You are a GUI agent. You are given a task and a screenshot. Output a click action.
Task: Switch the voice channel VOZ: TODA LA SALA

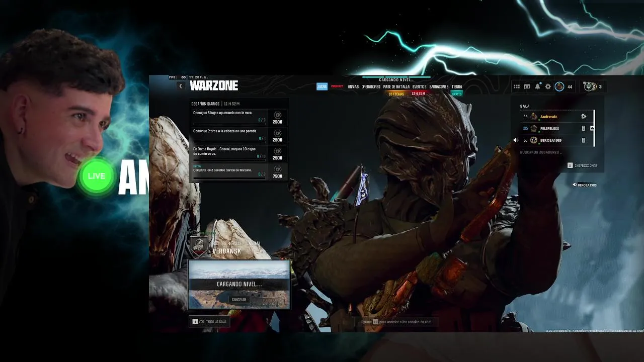(x=210, y=321)
